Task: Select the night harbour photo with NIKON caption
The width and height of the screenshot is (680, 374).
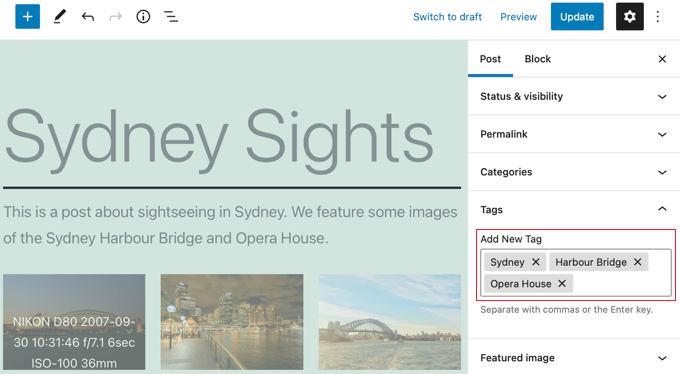Action: pyautogui.click(x=74, y=322)
